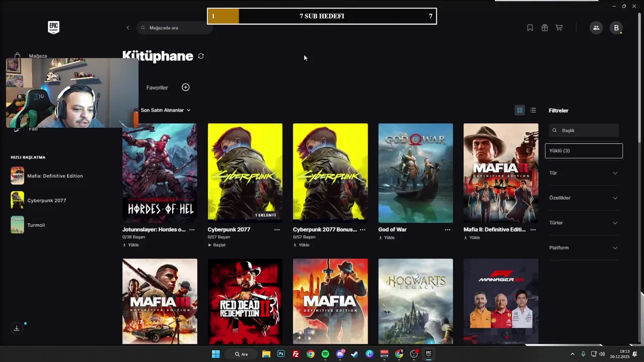The height and width of the screenshot is (362, 644).
Task: Expand the Platform filter
Action: tap(584, 248)
